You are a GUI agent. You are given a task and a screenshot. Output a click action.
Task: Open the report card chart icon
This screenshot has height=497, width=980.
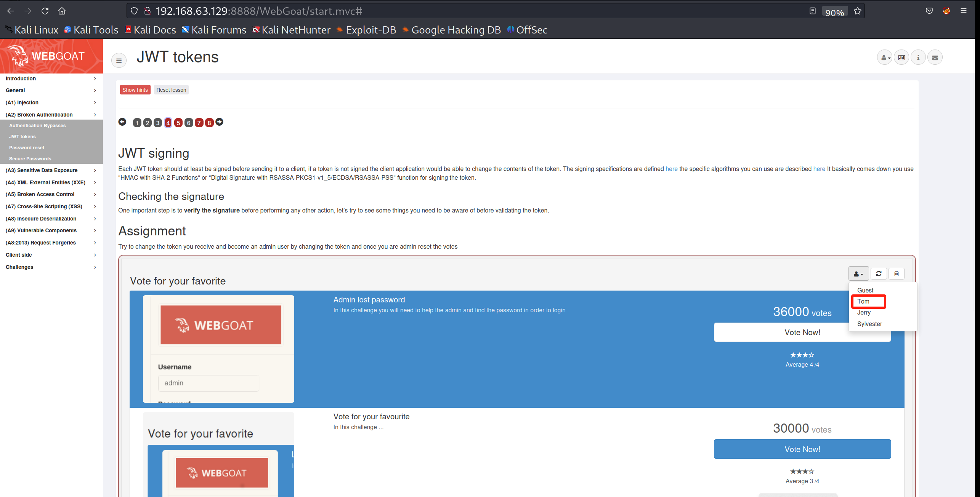pos(901,58)
